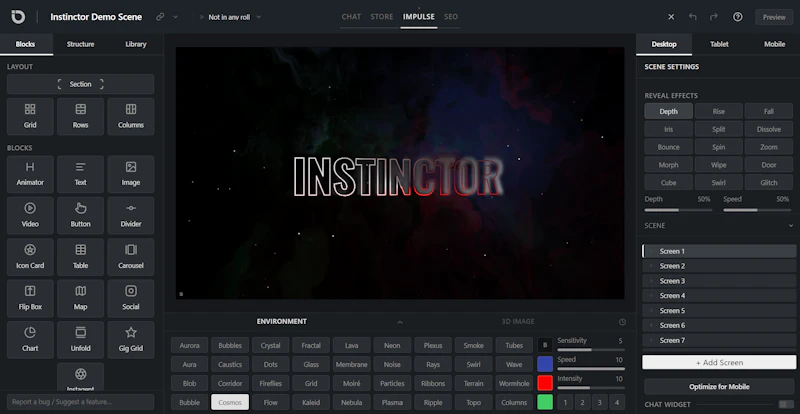800x414 pixels.
Task: Click the bug report input field
Action: click(x=81, y=402)
